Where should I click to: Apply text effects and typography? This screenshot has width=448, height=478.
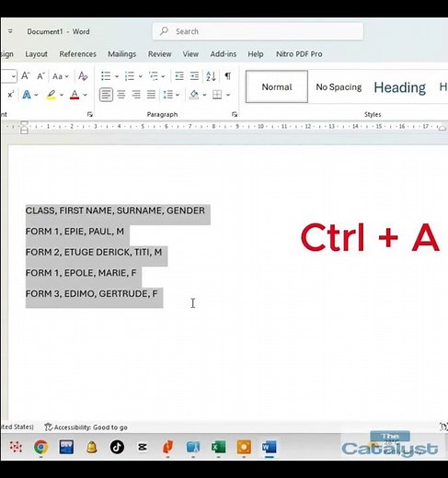pyautogui.click(x=27, y=95)
